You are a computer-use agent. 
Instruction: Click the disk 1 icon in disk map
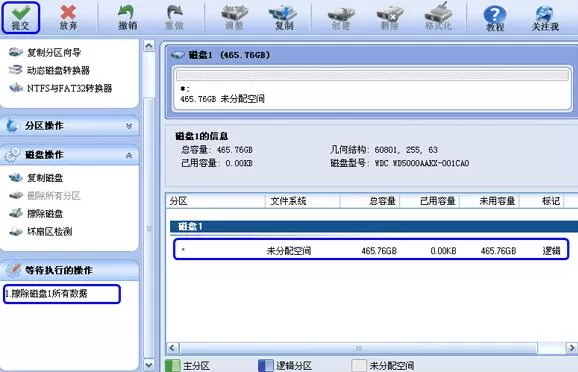[x=178, y=55]
